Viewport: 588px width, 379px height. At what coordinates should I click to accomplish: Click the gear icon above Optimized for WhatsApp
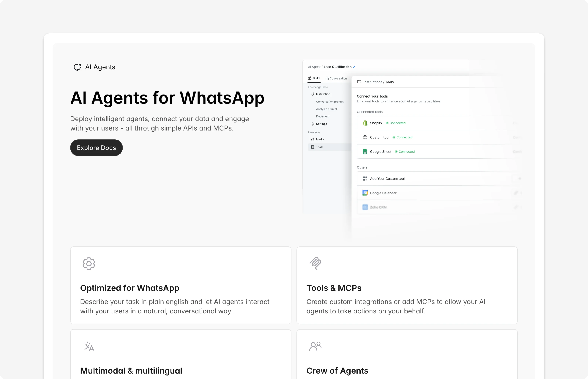click(89, 264)
